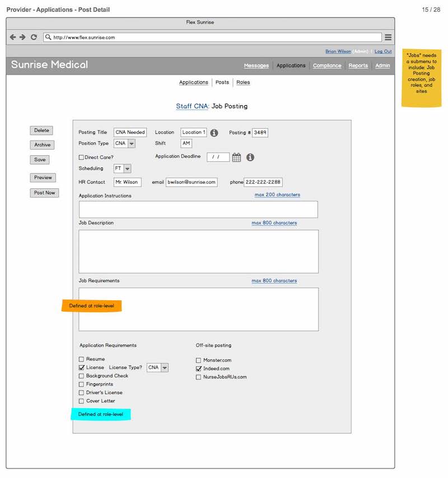Image resolution: width=448 pixels, height=478 pixels.
Task: Open the browser hamburger menu
Action: click(388, 37)
